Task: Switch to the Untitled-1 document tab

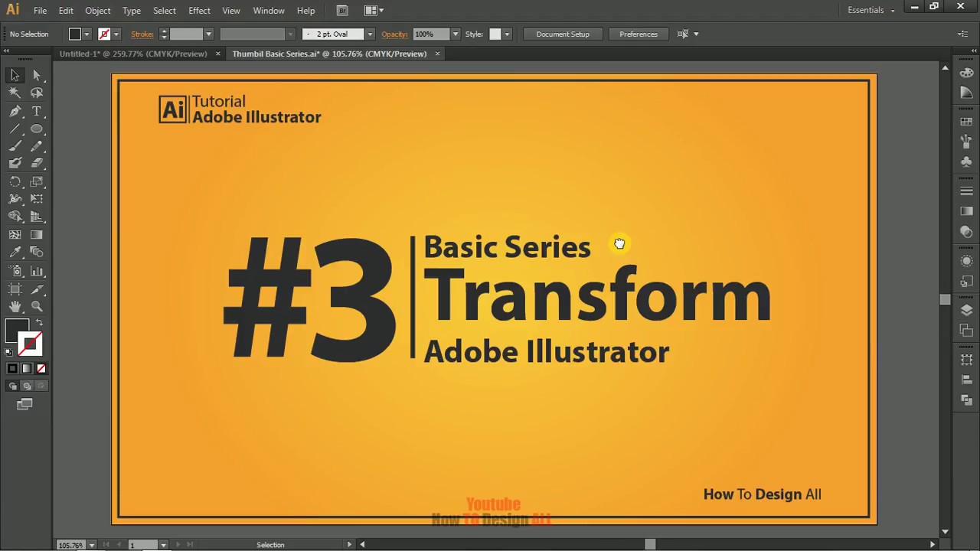Action: (133, 54)
